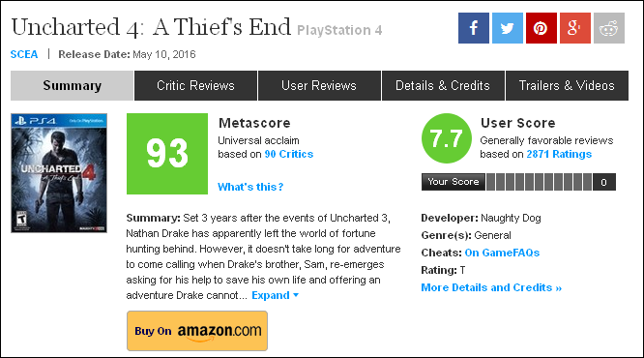Click the 7.7 User Score circle
Image resolution: width=644 pixels, height=358 pixels.
coord(447,138)
